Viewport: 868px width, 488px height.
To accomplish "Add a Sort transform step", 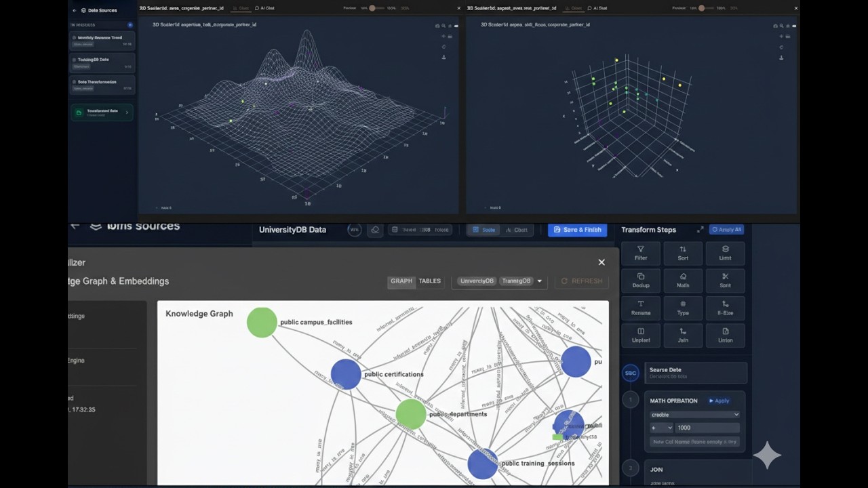I will coord(683,253).
